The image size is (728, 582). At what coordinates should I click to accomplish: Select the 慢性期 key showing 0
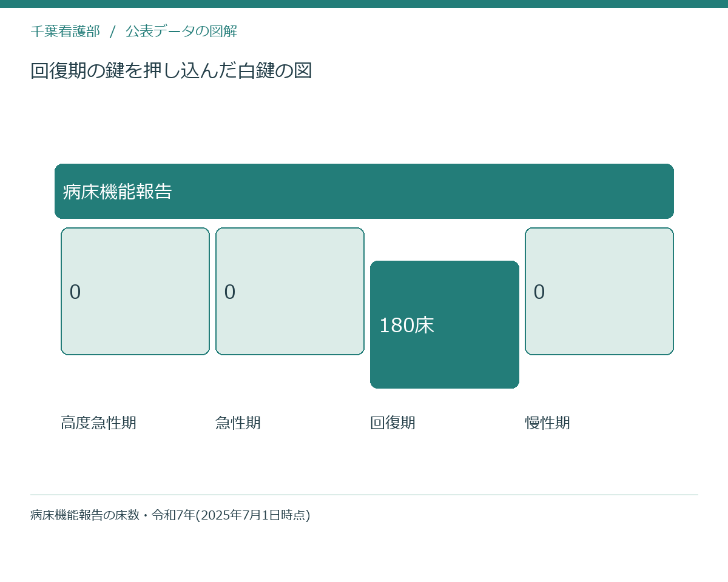coord(599,292)
